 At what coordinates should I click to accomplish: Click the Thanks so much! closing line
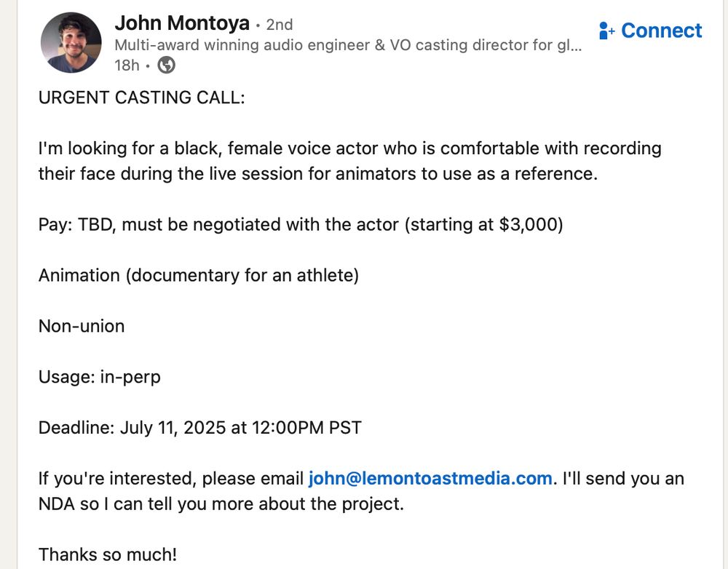click(108, 554)
